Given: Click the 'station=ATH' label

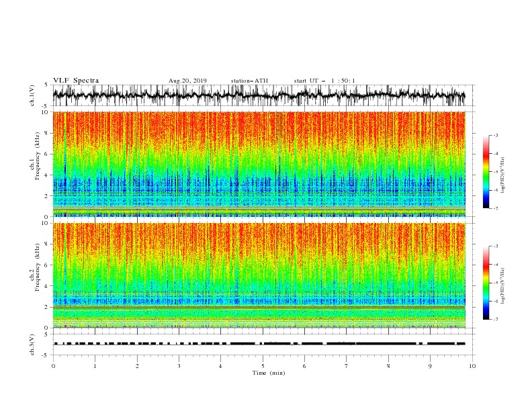Looking at the screenshot, I should tap(249, 81).
